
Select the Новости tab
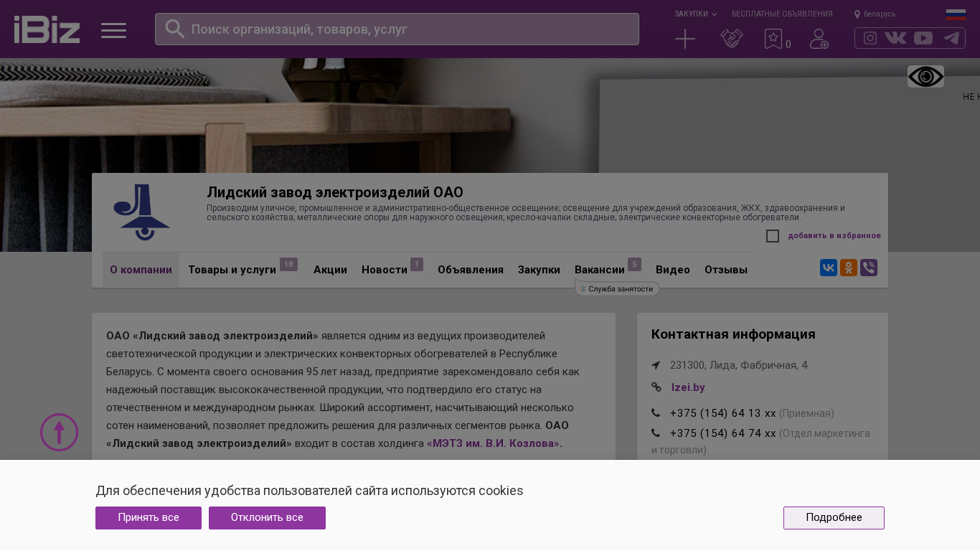pyautogui.click(x=385, y=270)
